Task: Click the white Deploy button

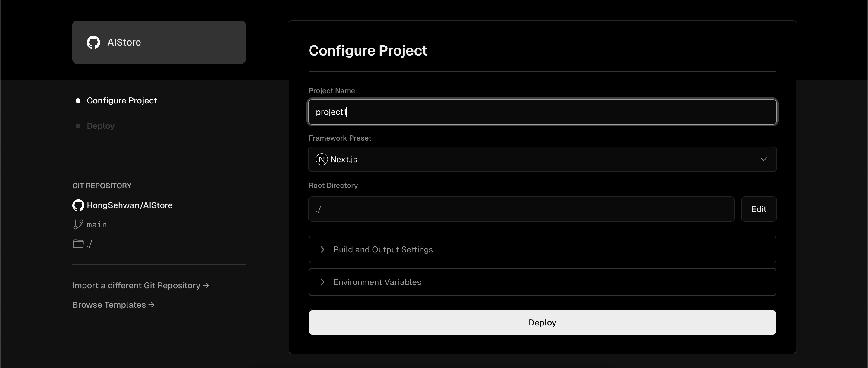Action: tap(542, 322)
